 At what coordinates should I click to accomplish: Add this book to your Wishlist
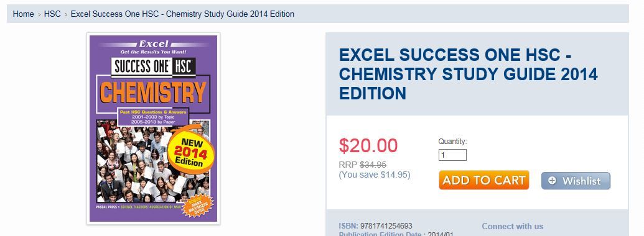click(576, 181)
